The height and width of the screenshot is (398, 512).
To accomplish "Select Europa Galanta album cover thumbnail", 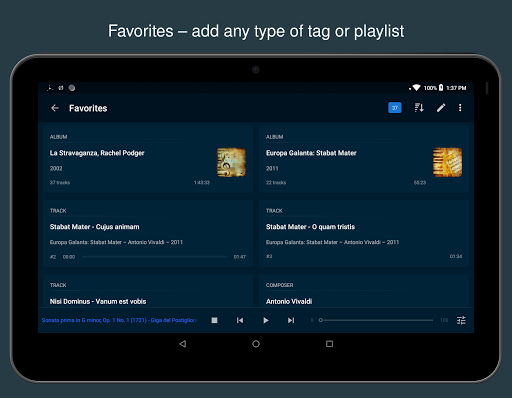I will 447,162.
